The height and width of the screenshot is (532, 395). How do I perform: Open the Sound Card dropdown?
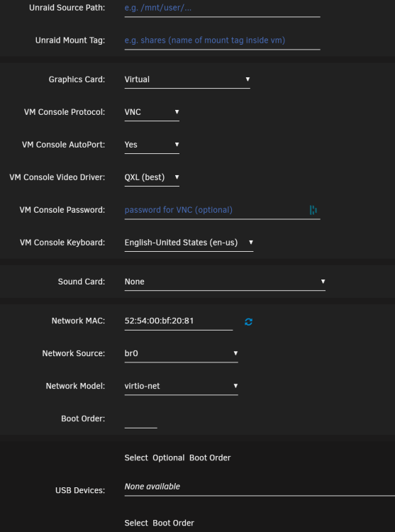coord(225,282)
